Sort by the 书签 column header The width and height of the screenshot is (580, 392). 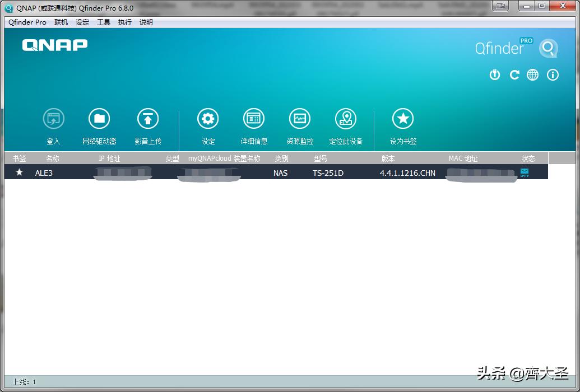click(19, 158)
